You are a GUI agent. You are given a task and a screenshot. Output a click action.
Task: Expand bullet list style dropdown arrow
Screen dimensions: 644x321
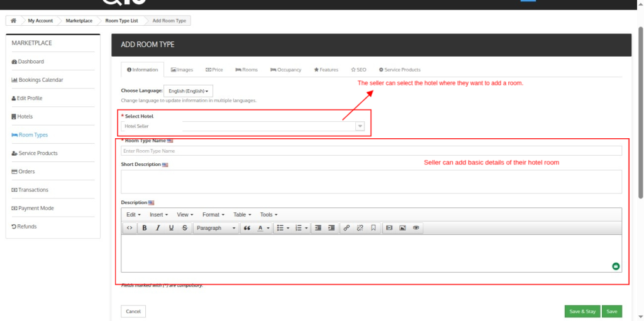[288, 228]
